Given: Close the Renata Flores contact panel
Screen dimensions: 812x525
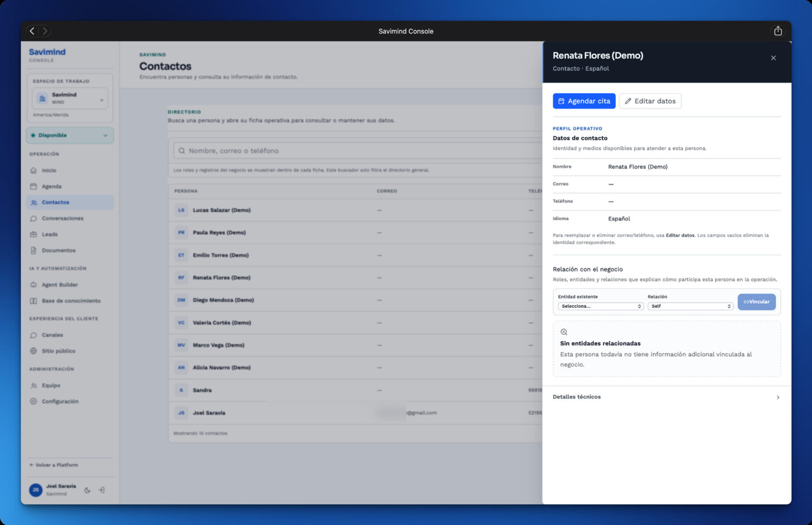Looking at the screenshot, I should [x=773, y=58].
